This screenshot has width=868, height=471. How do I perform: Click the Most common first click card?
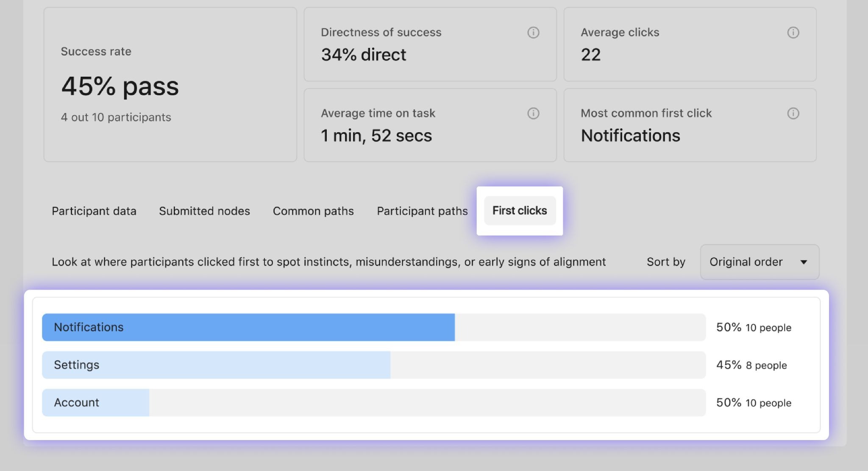point(690,125)
